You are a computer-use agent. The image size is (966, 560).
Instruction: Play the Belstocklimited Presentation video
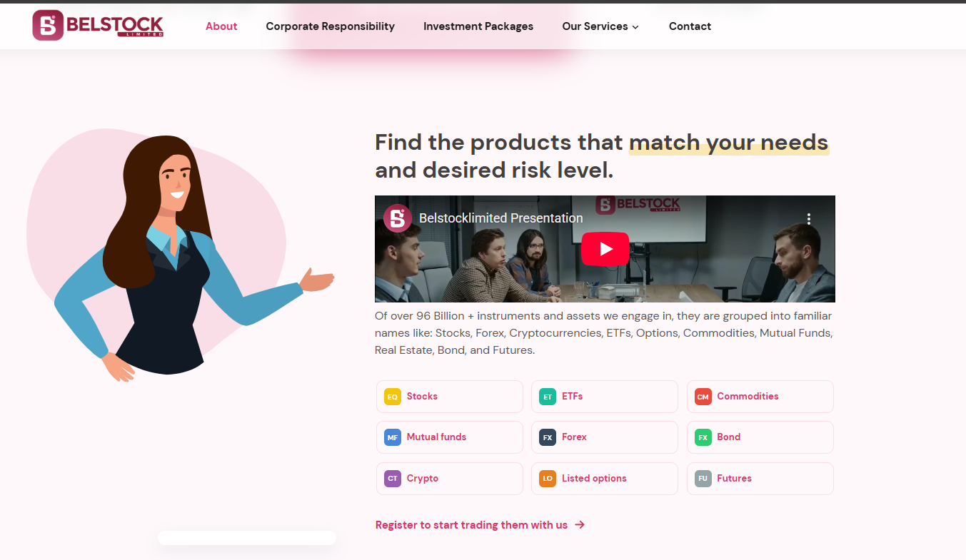[605, 249]
